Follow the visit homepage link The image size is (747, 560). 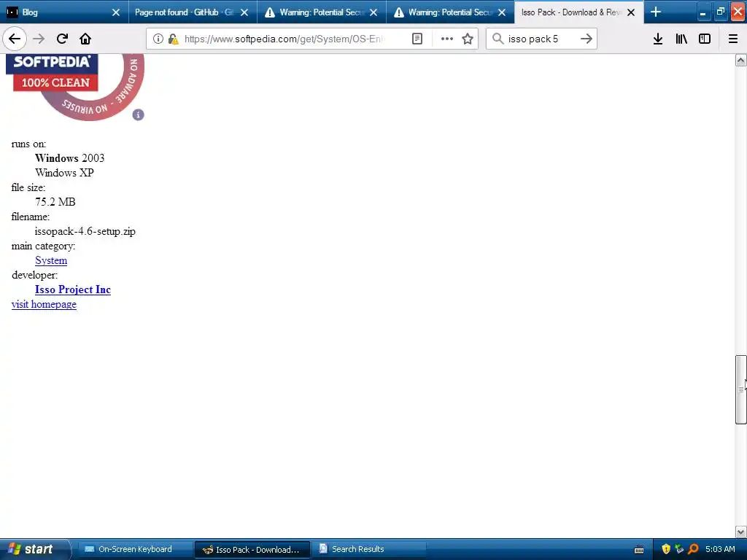(x=44, y=304)
